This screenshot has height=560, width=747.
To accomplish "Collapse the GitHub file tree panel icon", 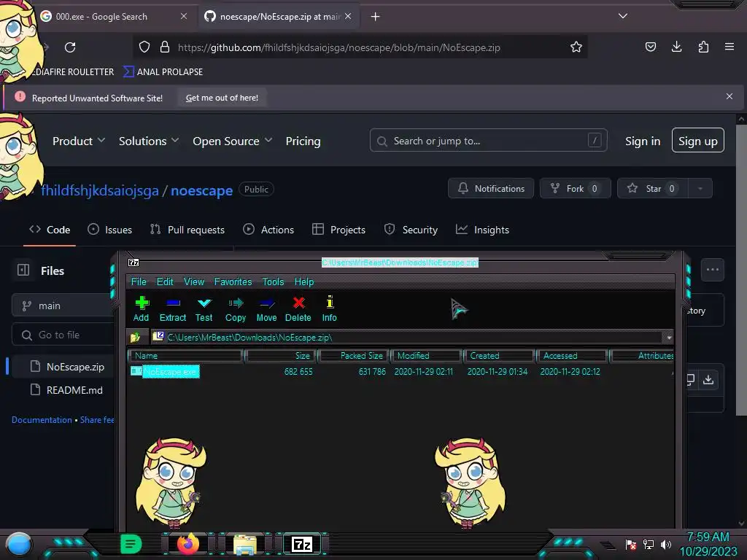I will [x=23, y=270].
